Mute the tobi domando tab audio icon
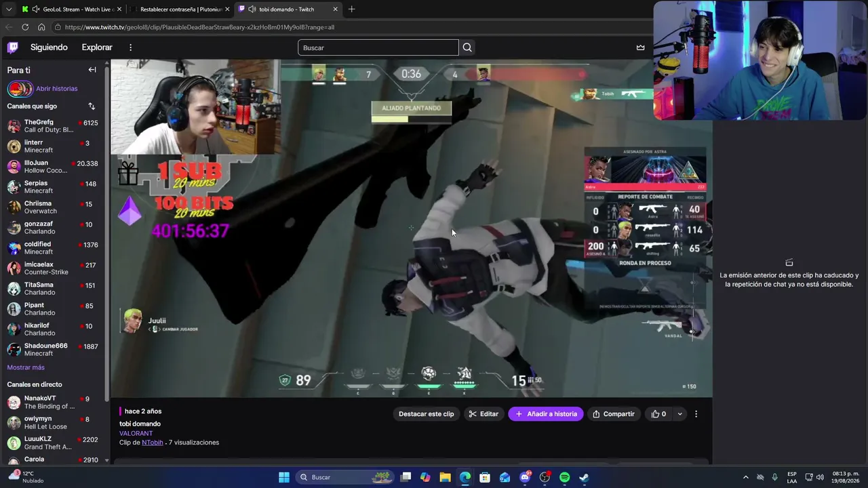Screen dimensions: 868x488 coord(252,9)
